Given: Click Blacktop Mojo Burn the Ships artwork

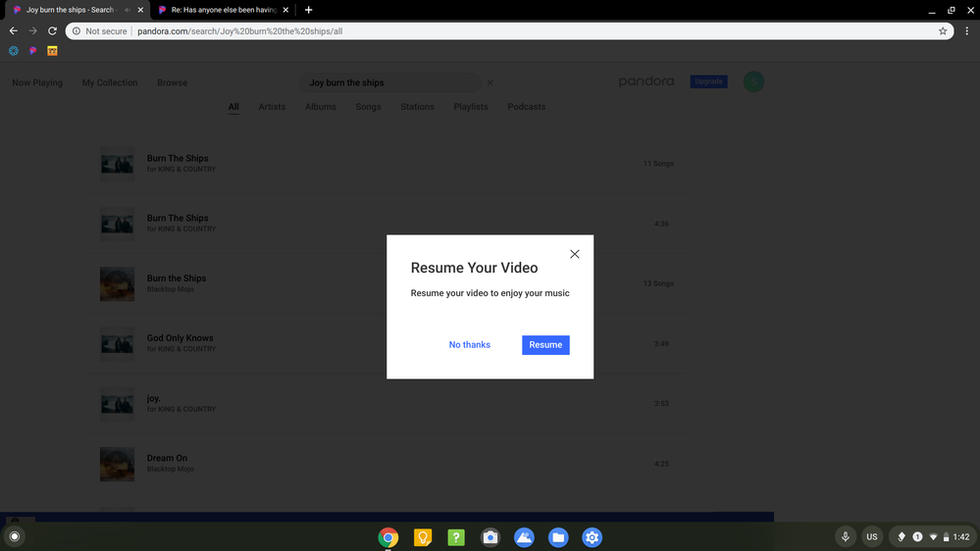Looking at the screenshot, I should point(117,283).
